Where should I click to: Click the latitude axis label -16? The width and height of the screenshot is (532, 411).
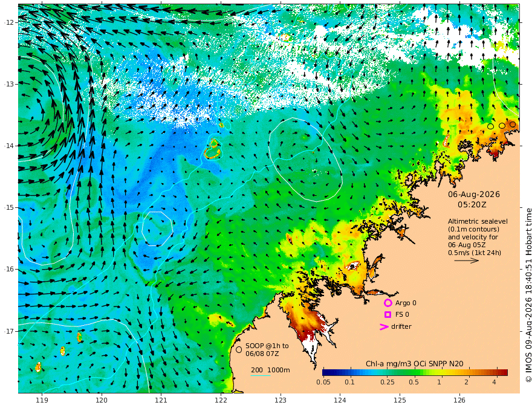tap(9, 269)
